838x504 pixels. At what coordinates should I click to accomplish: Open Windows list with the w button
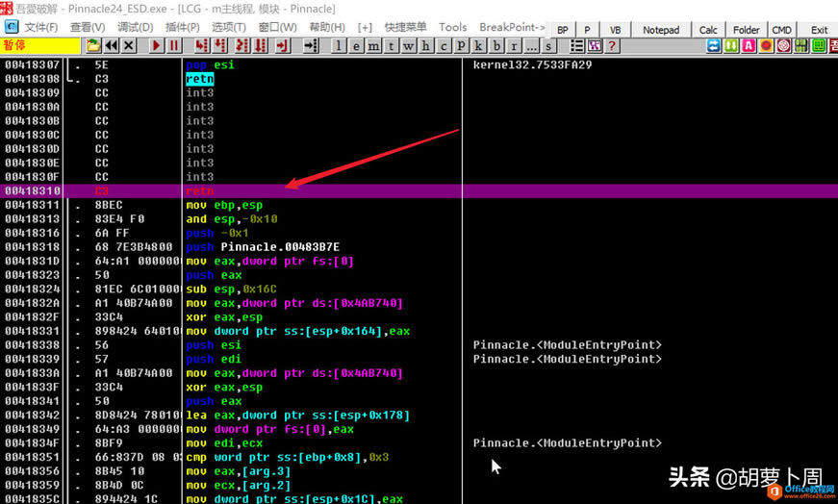[409, 46]
